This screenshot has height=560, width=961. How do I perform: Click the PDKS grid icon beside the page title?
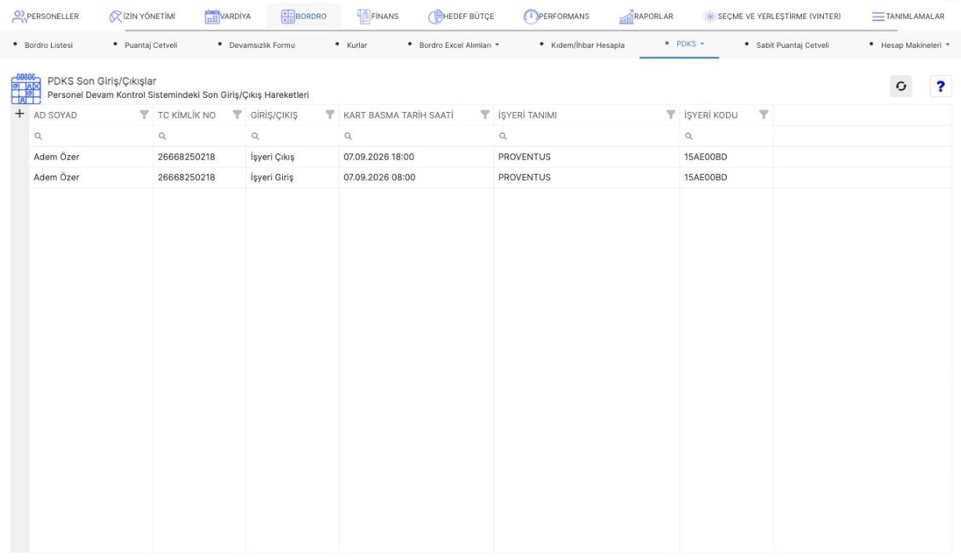pyautogui.click(x=25, y=89)
